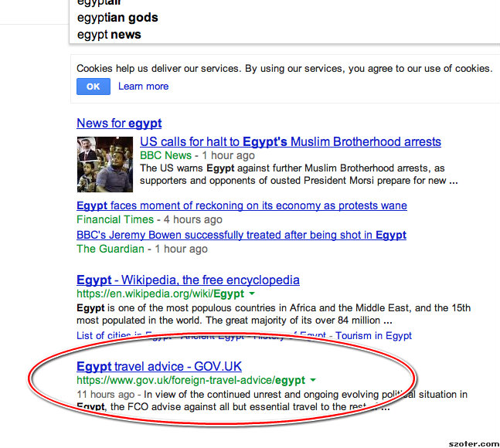This screenshot has height=448, width=500.
Task: Click the Financial Times source label
Action: tap(115, 219)
